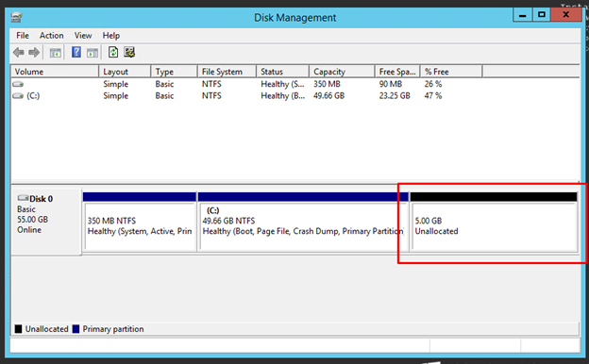The image size is (589, 364).
Task: Click the 49.66 GB capacity cell
Action: [x=329, y=95]
